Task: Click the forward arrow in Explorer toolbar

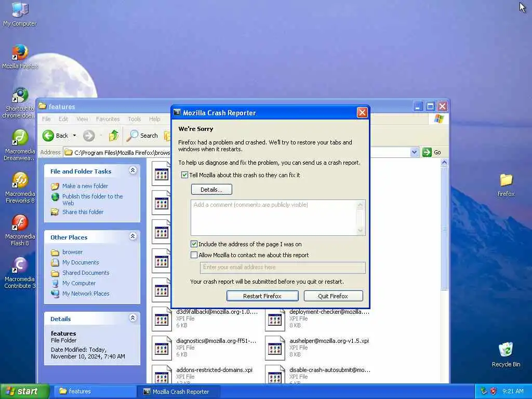Action: (x=89, y=136)
